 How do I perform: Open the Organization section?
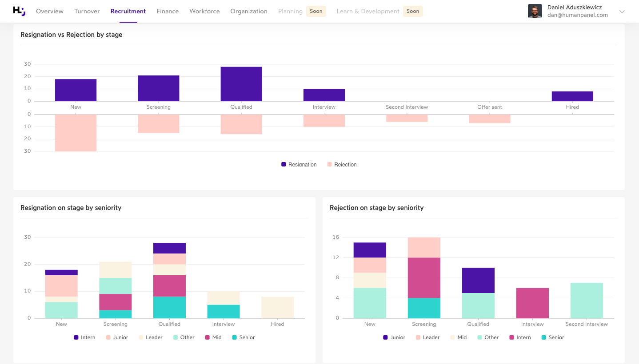pyautogui.click(x=248, y=11)
